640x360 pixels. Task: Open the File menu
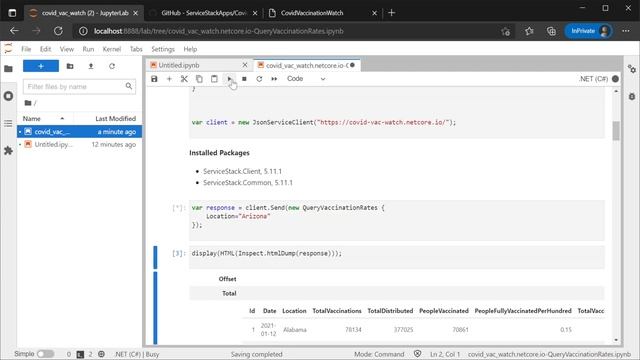(26, 49)
